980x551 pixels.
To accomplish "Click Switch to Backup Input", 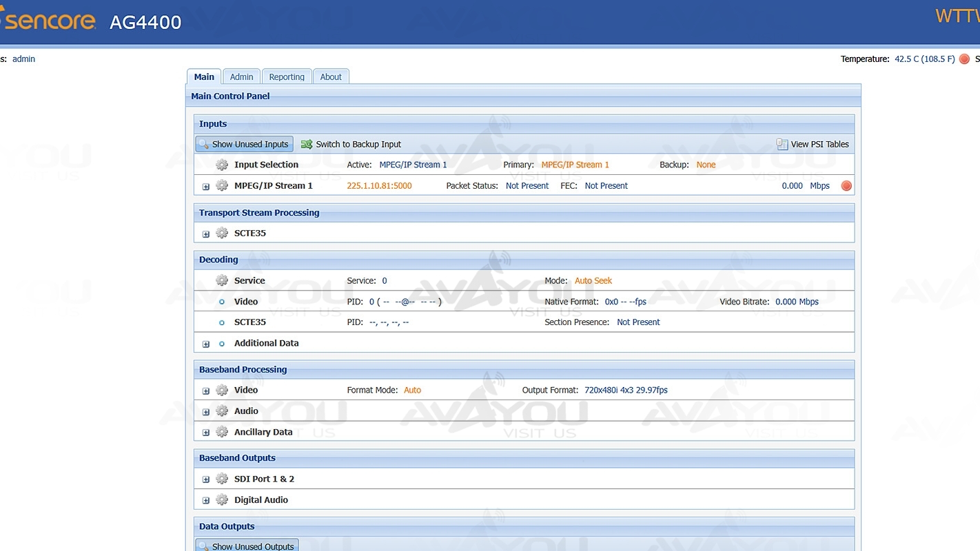I will coord(351,144).
